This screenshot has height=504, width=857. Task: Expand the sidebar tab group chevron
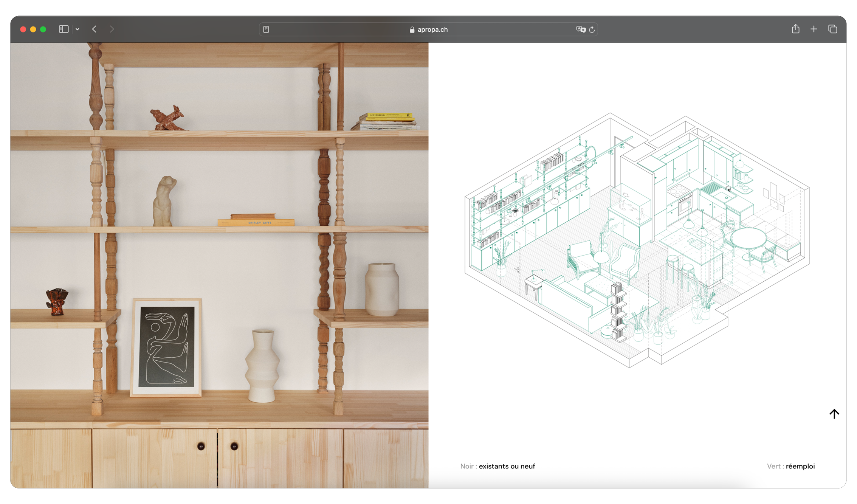pos(77,29)
